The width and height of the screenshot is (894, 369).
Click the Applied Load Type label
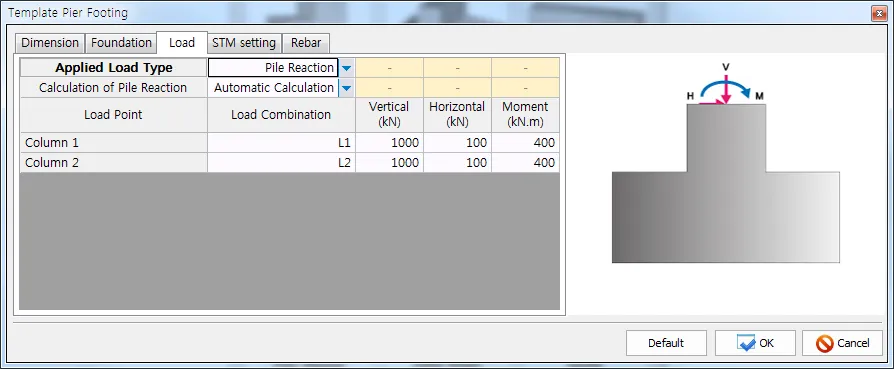pos(113,68)
